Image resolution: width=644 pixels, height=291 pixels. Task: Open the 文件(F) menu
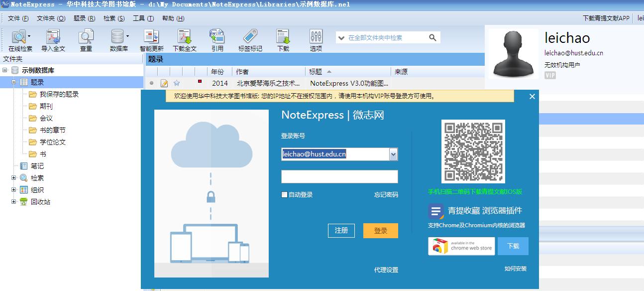pyautogui.click(x=18, y=18)
